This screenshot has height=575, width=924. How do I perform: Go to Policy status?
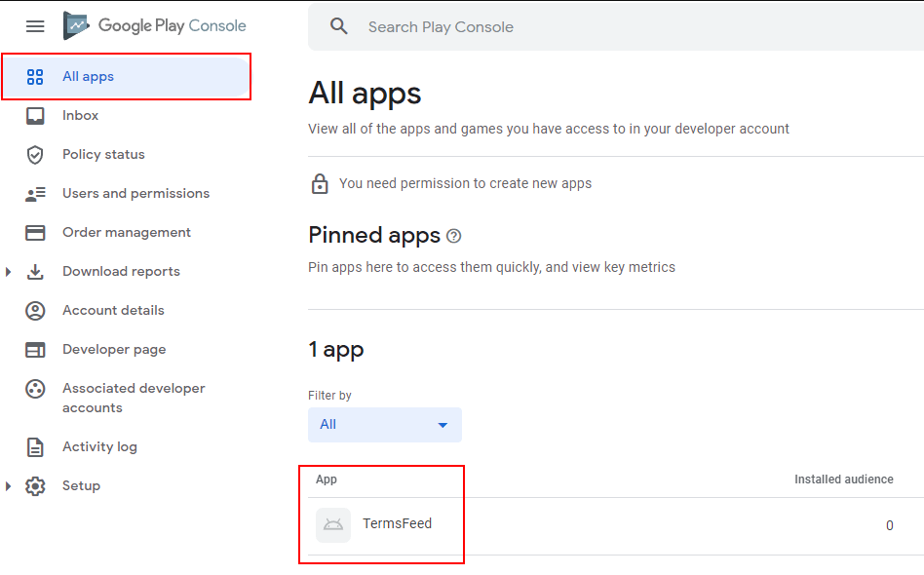pos(103,154)
